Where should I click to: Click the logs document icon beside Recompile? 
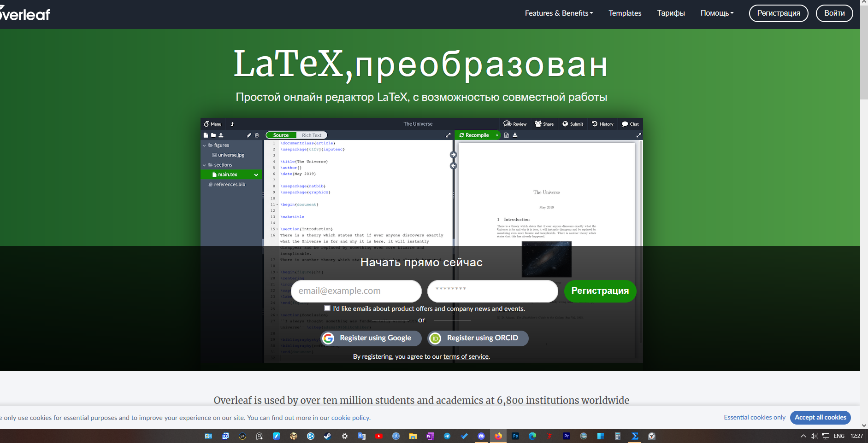tap(507, 135)
